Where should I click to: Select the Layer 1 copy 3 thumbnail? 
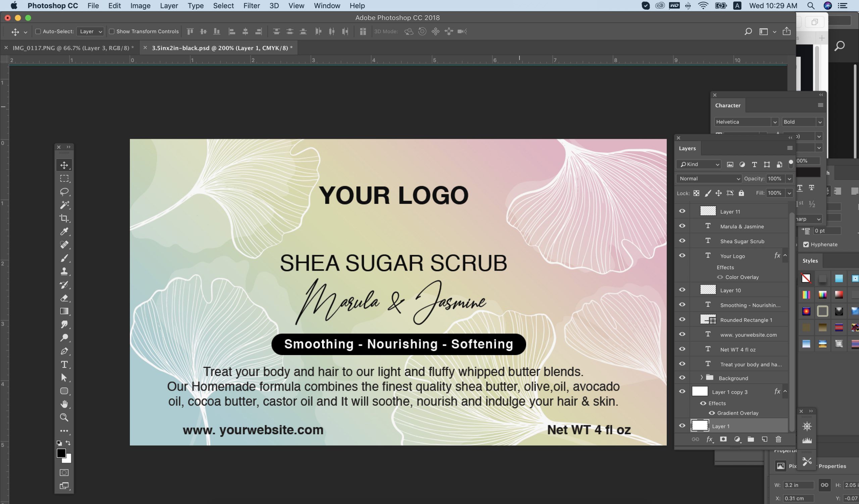coord(700,392)
